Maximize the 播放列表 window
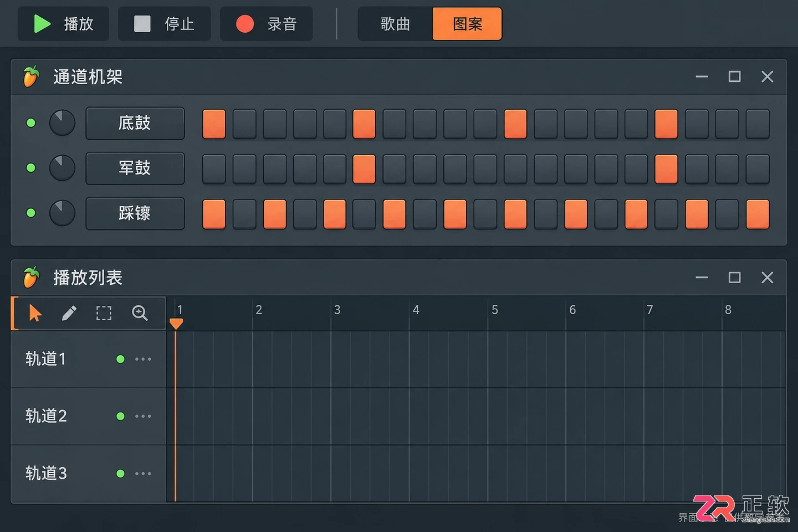This screenshot has height=532, width=798. [734, 277]
